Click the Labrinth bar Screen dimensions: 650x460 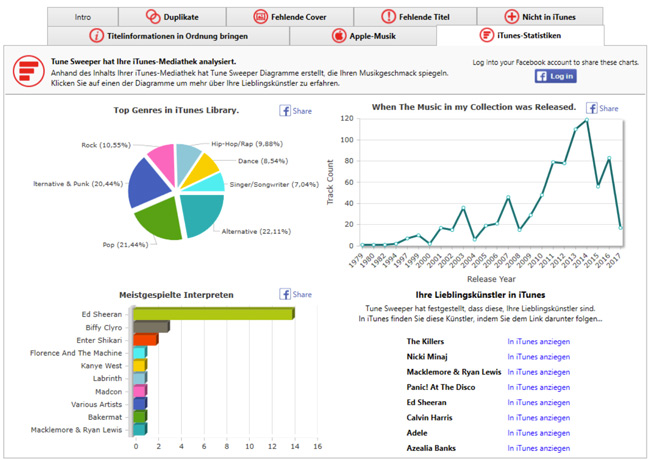point(140,378)
